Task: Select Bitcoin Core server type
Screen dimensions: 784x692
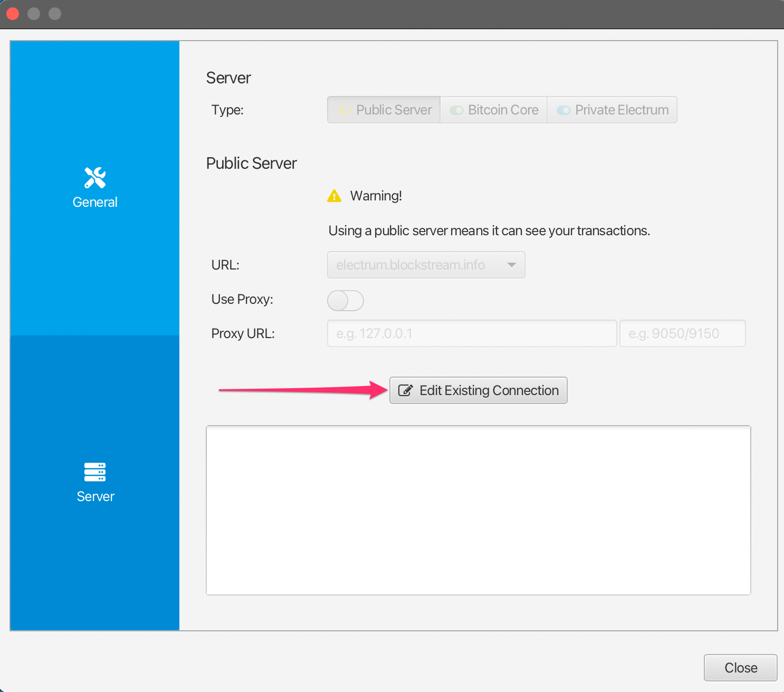Action: [494, 110]
